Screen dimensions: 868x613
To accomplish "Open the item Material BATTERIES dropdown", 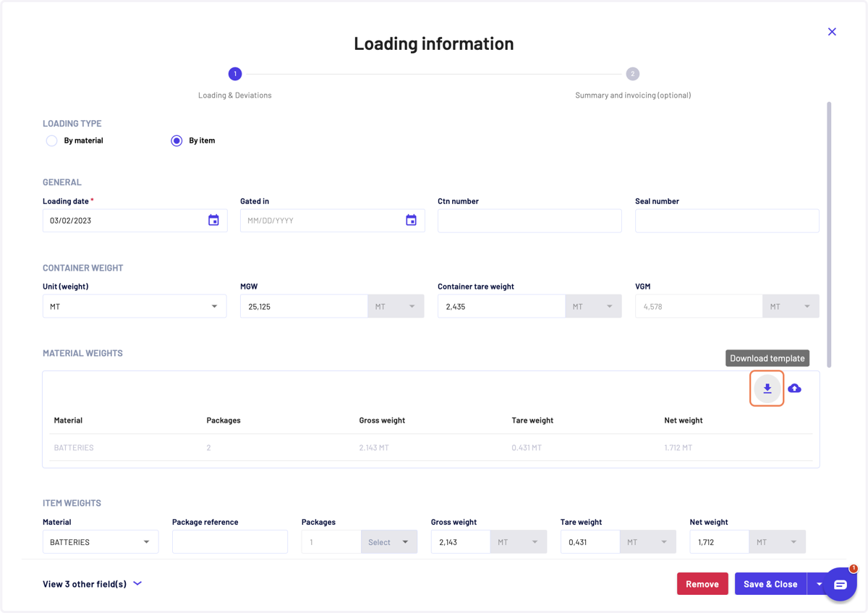I will click(101, 542).
